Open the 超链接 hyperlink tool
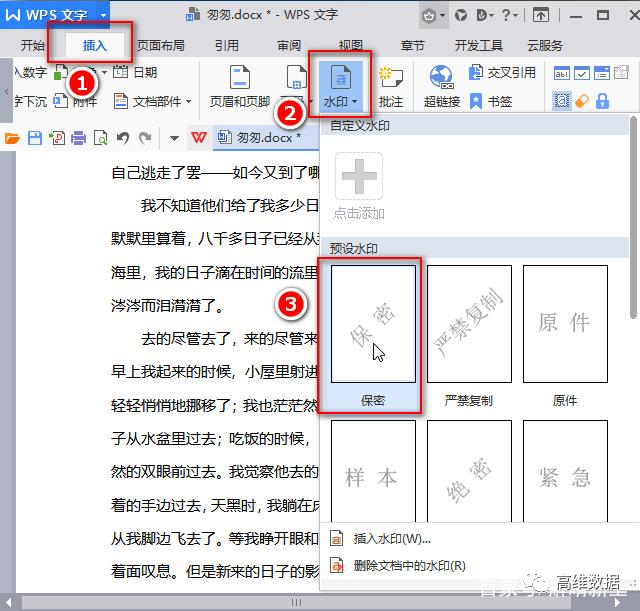This screenshot has height=611, width=640. tap(441, 85)
